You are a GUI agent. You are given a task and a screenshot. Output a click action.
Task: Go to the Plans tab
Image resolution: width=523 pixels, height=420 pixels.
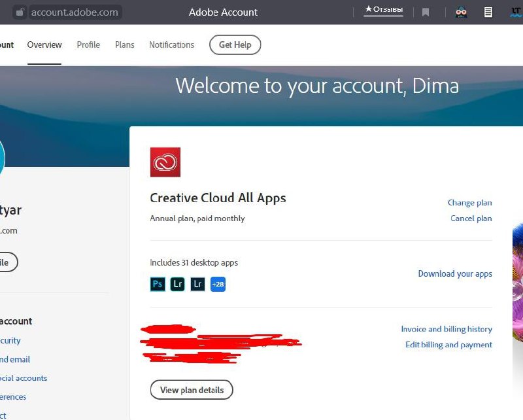pos(124,44)
